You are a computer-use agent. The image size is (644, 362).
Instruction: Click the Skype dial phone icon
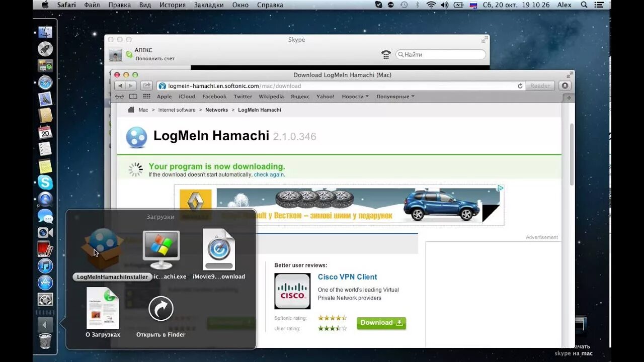(x=386, y=54)
